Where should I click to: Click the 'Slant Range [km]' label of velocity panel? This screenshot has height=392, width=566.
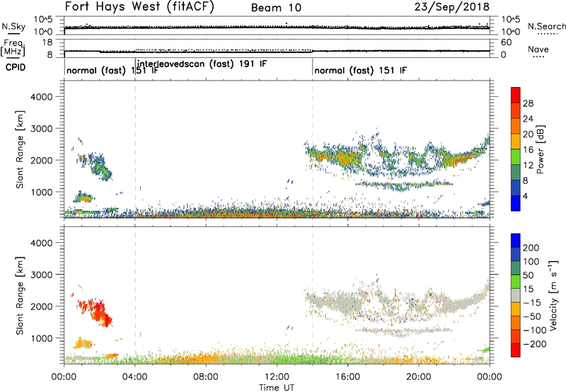tap(20, 295)
